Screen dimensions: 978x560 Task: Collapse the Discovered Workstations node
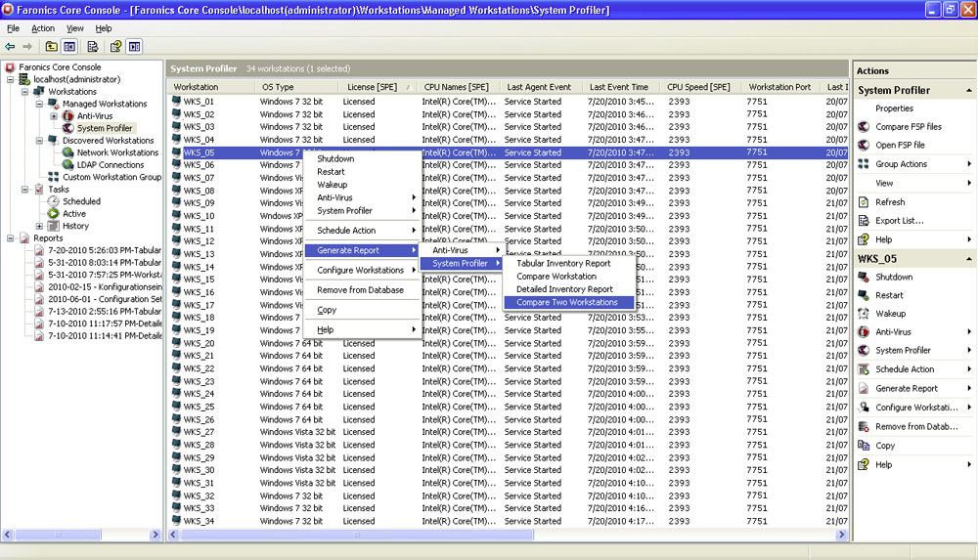coord(39,141)
